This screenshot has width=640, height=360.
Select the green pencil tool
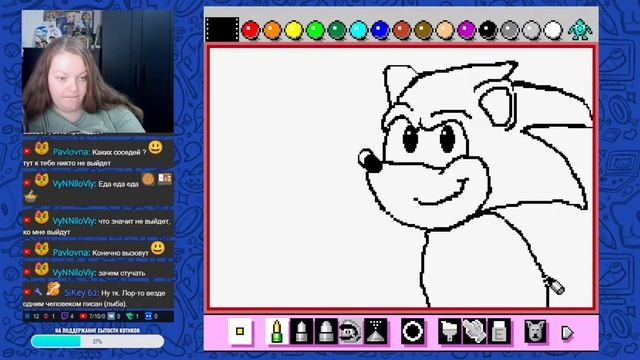tap(276, 331)
